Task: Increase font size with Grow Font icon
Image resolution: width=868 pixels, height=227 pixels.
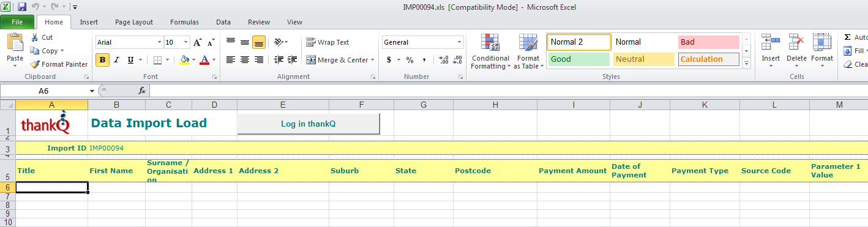Action: coord(197,42)
